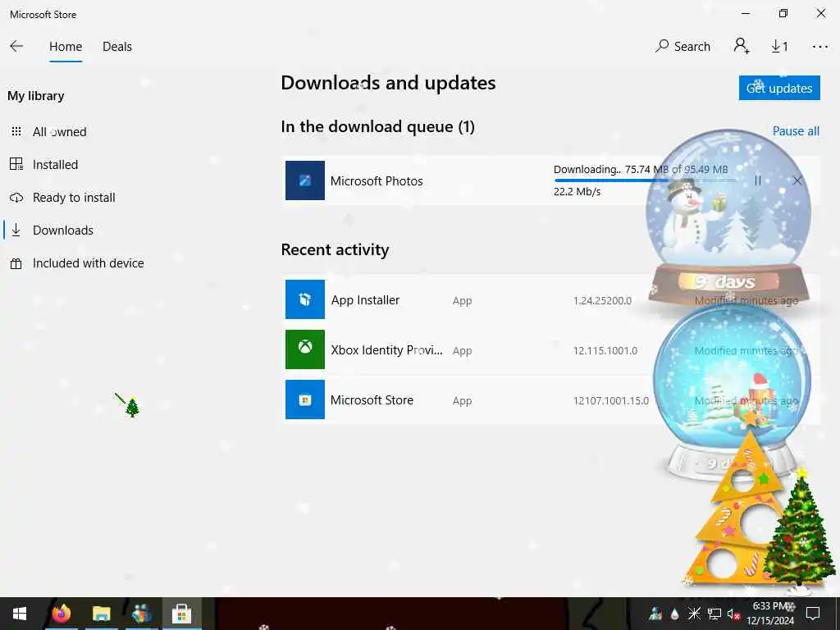This screenshot has width=840, height=630.
Task: Click the Downloads arrow icon in sidebar
Action: pyautogui.click(x=16, y=231)
